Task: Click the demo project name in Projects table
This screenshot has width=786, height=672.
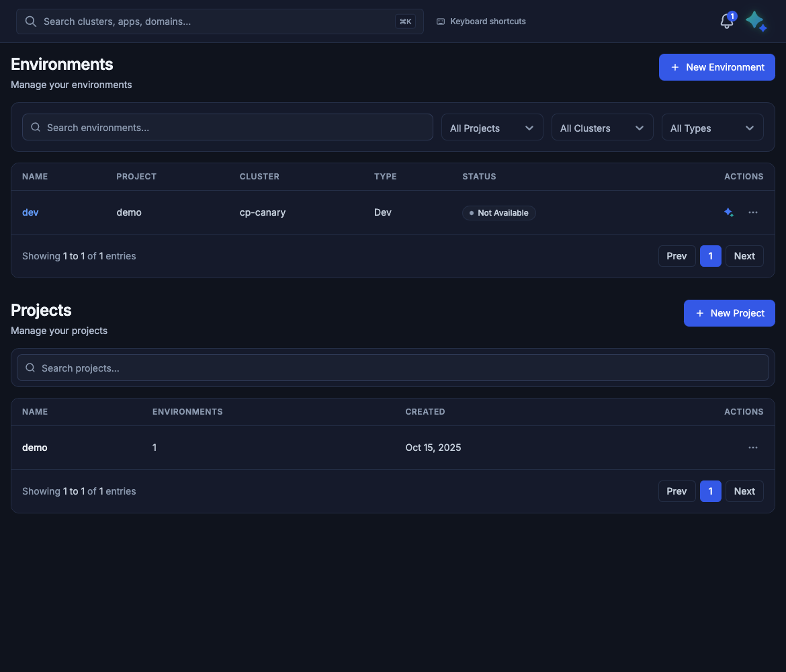Action: coord(34,448)
